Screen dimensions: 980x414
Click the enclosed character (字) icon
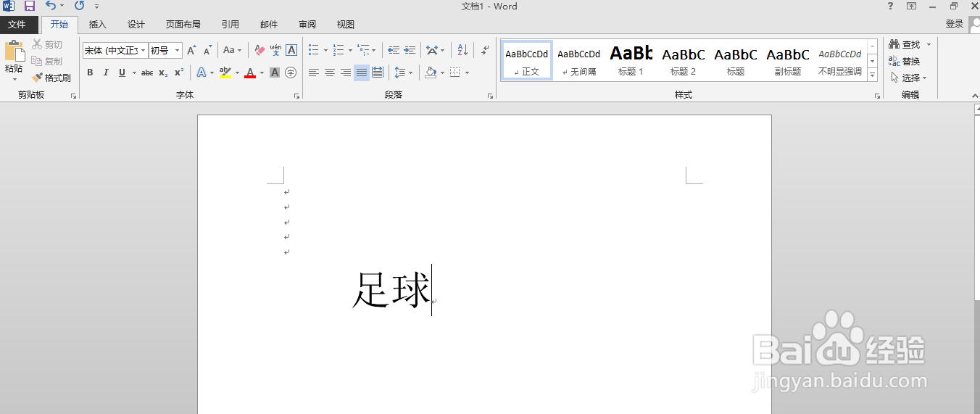[291, 73]
